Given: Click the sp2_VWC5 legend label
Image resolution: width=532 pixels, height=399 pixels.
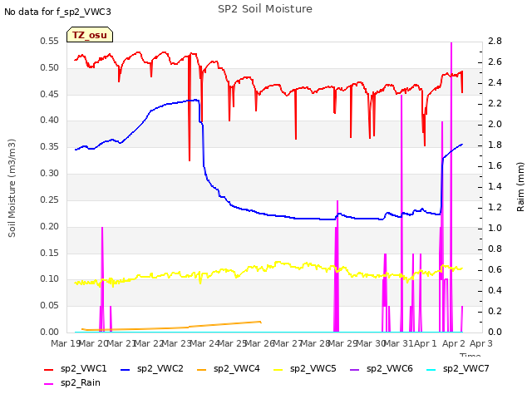Looking at the screenshot, I should coord(313,368).
